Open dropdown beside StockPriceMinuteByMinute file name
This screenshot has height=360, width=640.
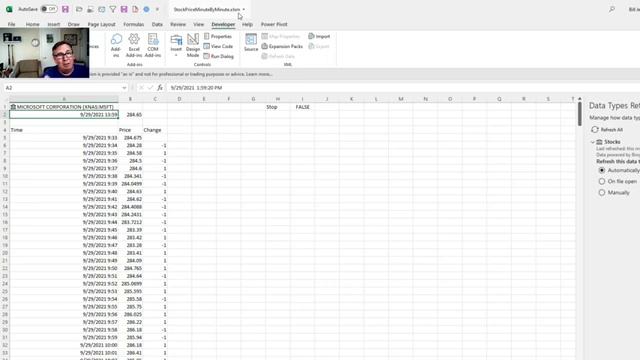coord(244,9)
